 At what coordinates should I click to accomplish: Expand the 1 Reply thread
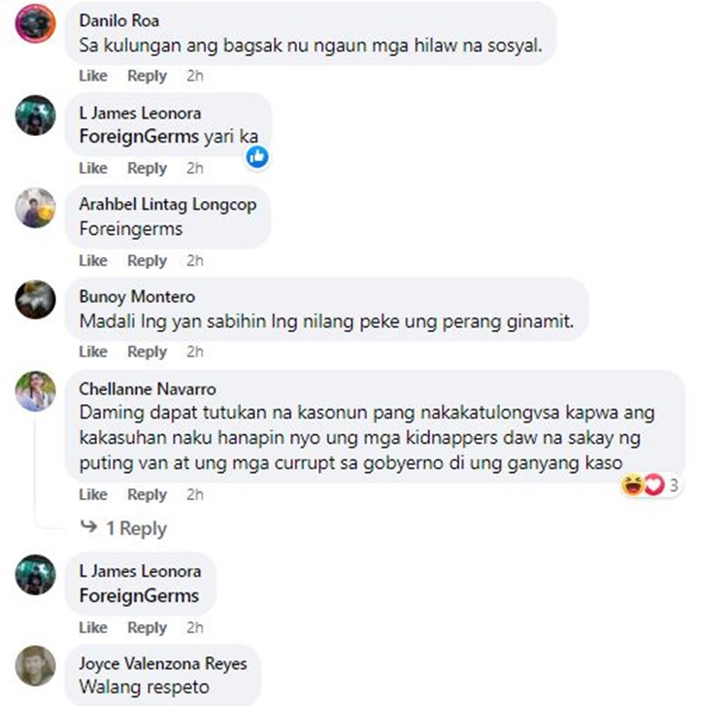(136, 528)
